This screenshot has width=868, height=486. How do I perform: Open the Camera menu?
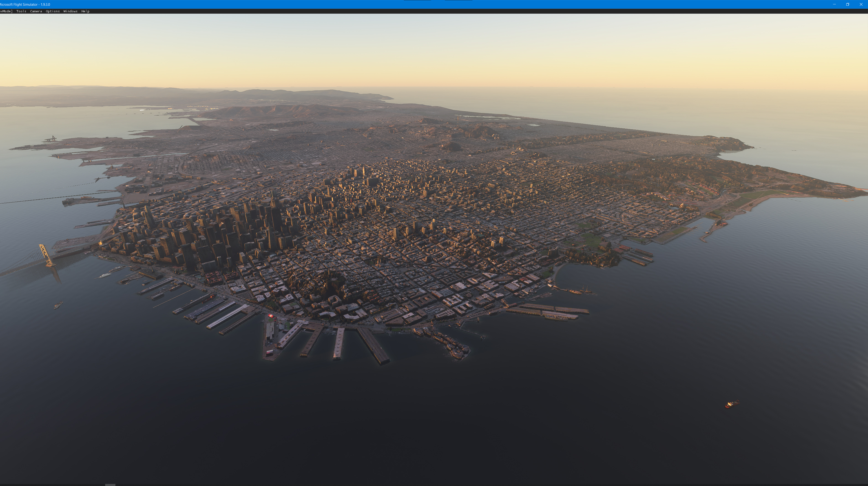(x=36, y=11)
